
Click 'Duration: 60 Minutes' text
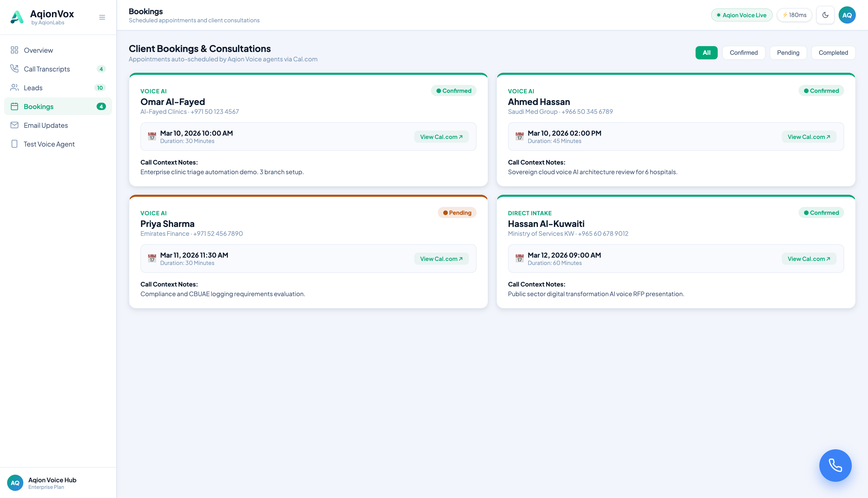555,263
